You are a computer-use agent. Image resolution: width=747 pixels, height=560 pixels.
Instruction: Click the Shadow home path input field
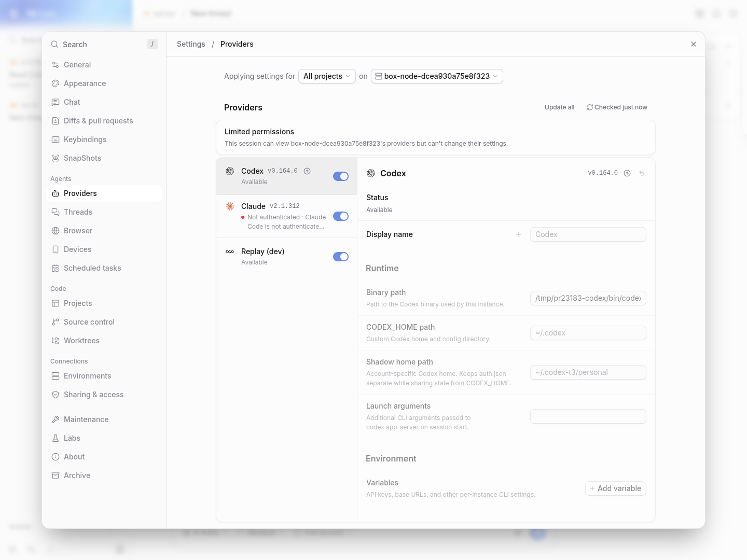[x=588, y=372]
